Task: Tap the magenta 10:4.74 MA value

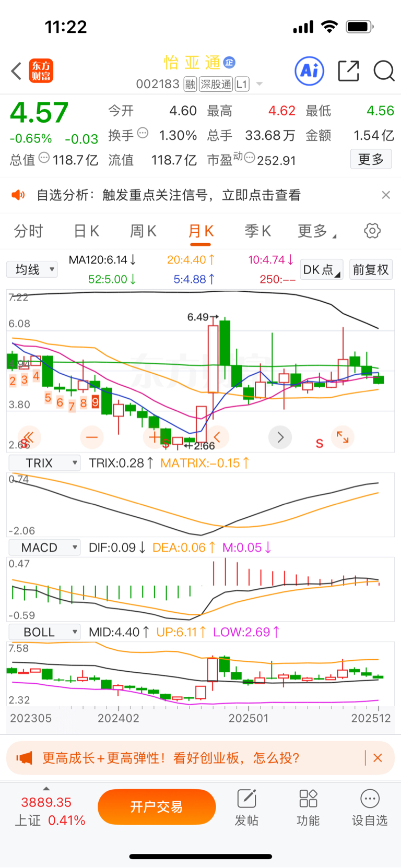Action: pyautogui.click(x=271, y=259)
